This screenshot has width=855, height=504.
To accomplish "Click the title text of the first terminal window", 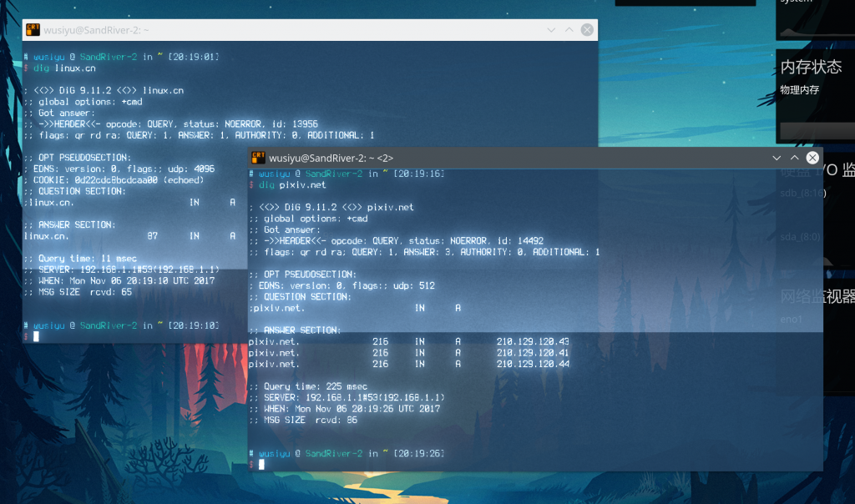I will [96, 30].
